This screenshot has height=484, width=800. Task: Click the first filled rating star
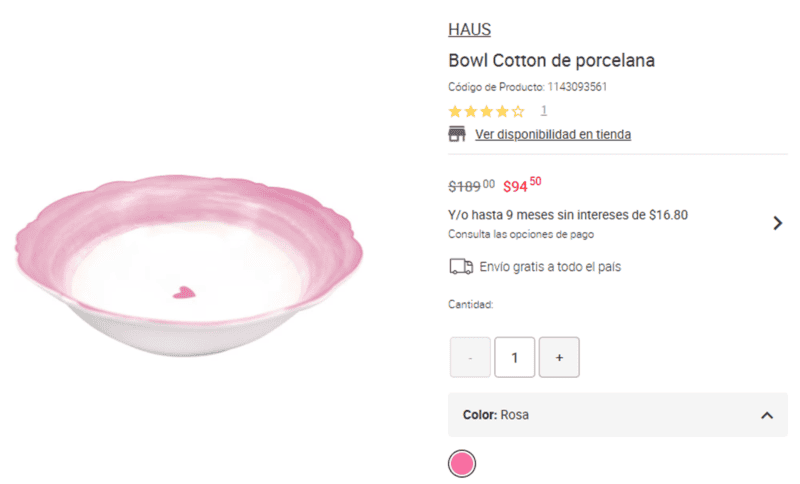(x=455, y=111)
